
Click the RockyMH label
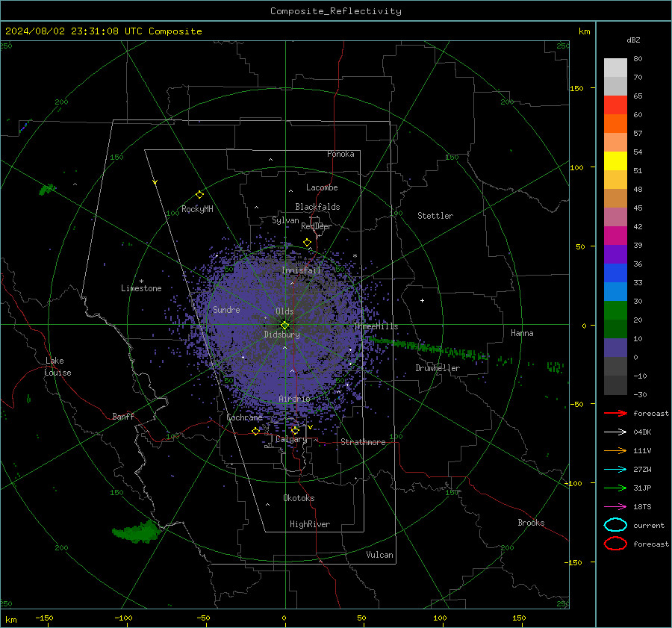click(x=197, y=209)
